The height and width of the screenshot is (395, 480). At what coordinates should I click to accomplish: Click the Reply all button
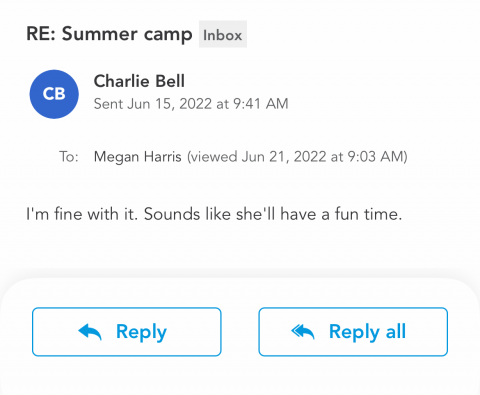tap(353, 332)
